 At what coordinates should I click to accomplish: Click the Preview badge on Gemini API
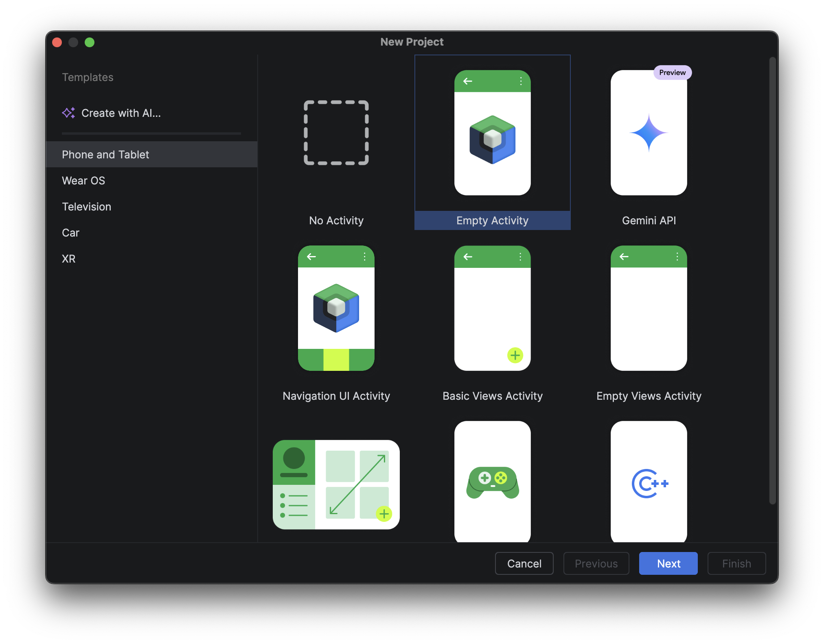pyautogui.click(x=672, y=72)
